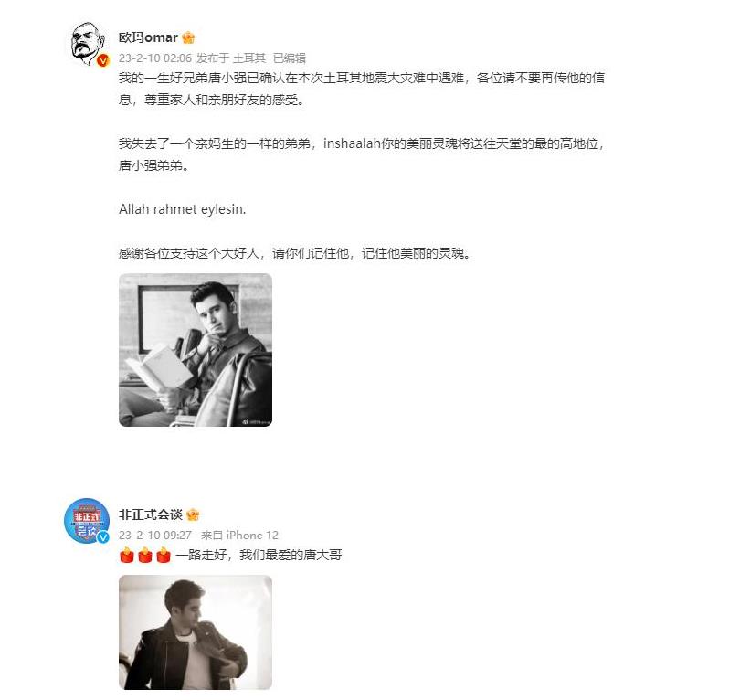Click the orange V verification badge on omar's avatar
This screenshot has height=700, width=740.
tap(103, 60)
